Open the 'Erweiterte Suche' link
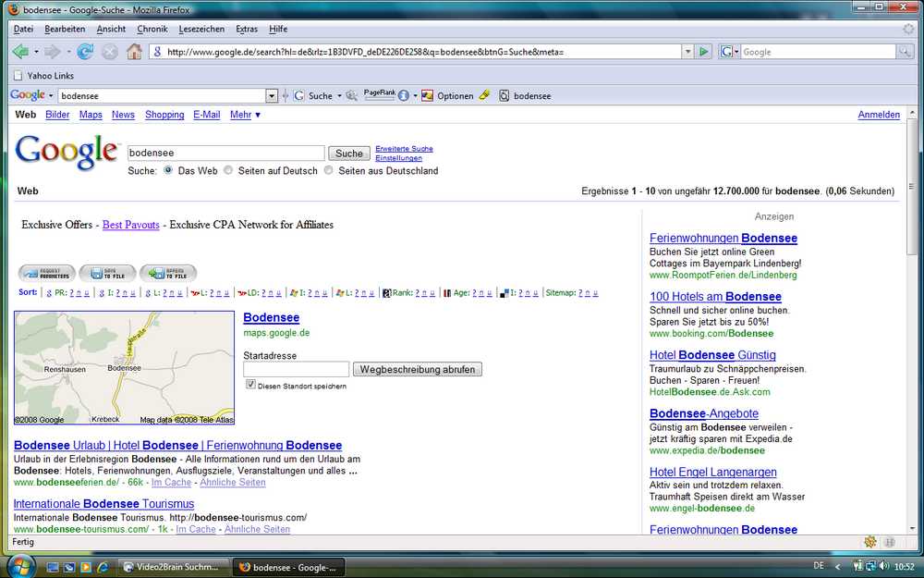This screenshot has height=578, width=924. tap(405, 149)
